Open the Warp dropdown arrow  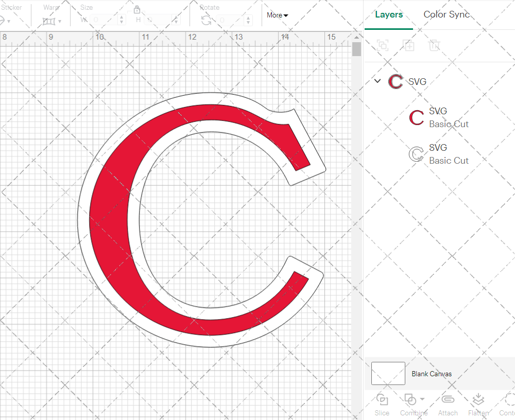click(60, 22)
